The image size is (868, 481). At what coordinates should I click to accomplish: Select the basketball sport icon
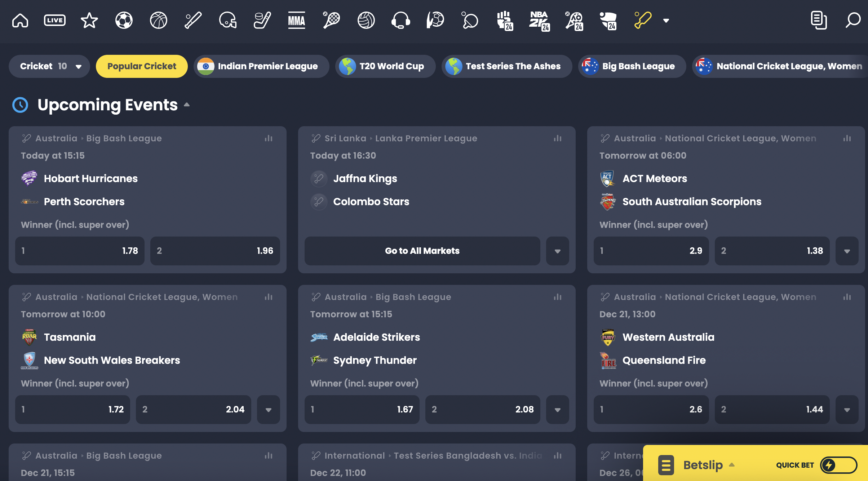(x=158, y=20)
